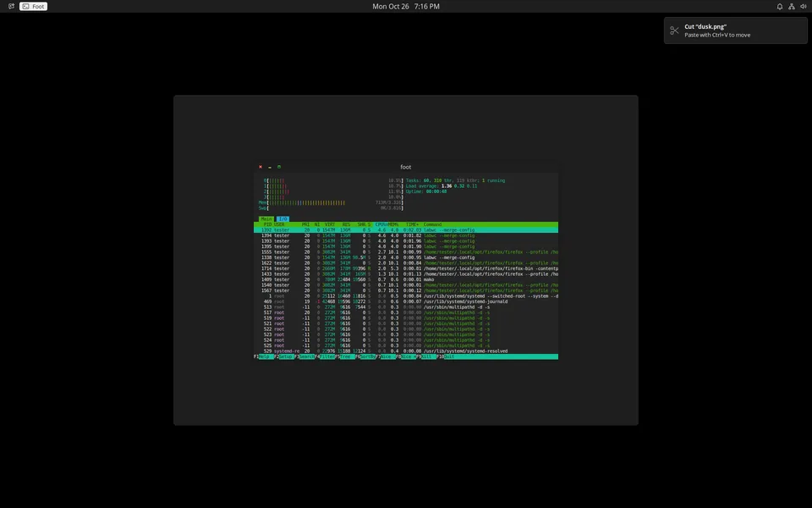Click the CPU 0 meter bar
The width and height of the screenshot is (812, 508).
pos(333,180)
